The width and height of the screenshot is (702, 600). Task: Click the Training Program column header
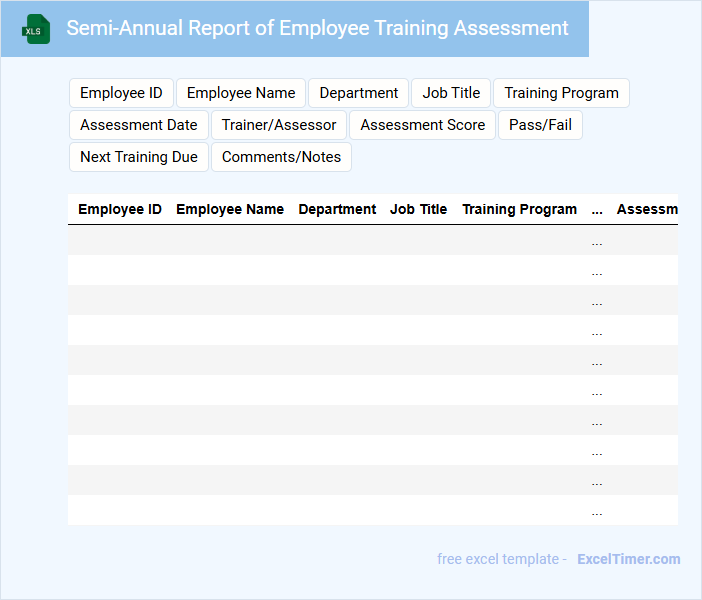(519, 210)
